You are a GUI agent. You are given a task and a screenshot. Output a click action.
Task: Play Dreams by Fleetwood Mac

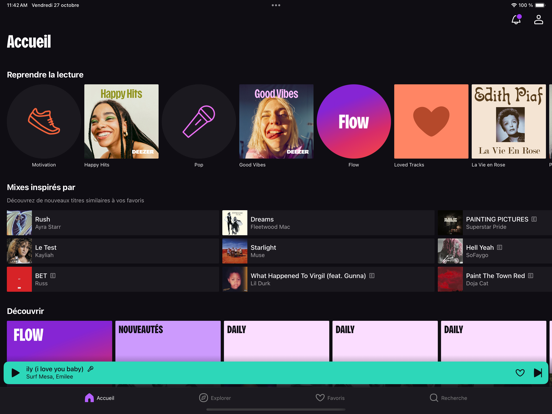(x=328, y=223)
